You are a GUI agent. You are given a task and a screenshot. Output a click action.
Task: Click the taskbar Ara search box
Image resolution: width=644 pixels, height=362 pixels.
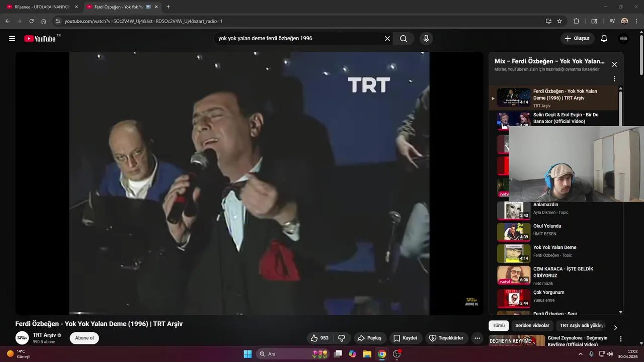pos(293,354)
